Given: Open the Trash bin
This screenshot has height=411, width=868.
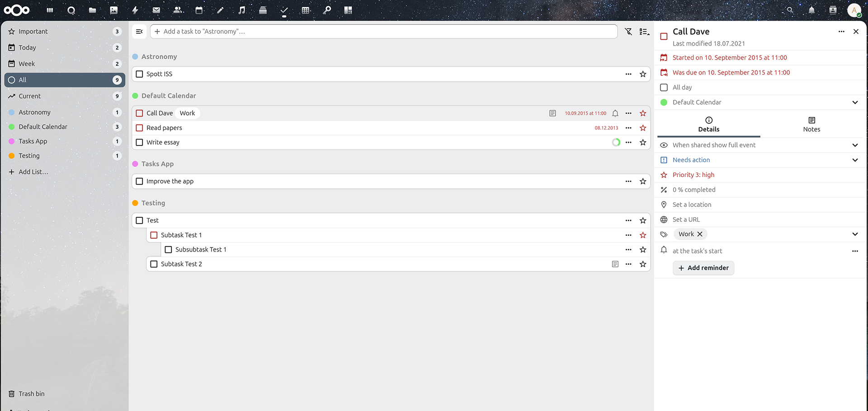Looking at the screenshot, I should click(32, 394).
